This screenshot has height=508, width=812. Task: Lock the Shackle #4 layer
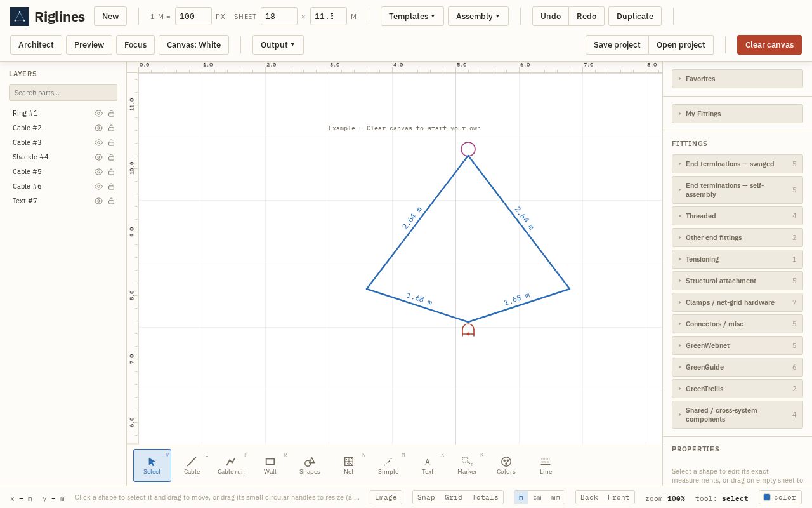coord(111,157)
